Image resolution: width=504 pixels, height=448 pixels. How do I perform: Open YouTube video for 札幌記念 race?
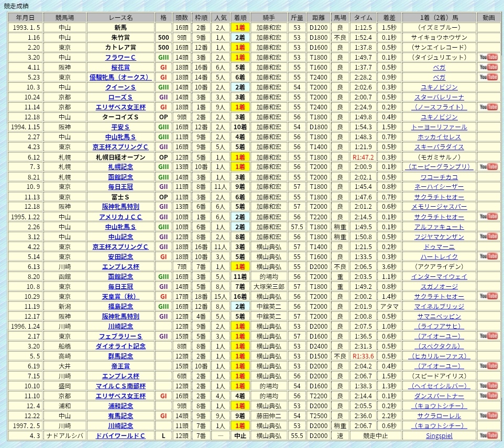pyautogui.click(x=488, y=166)
